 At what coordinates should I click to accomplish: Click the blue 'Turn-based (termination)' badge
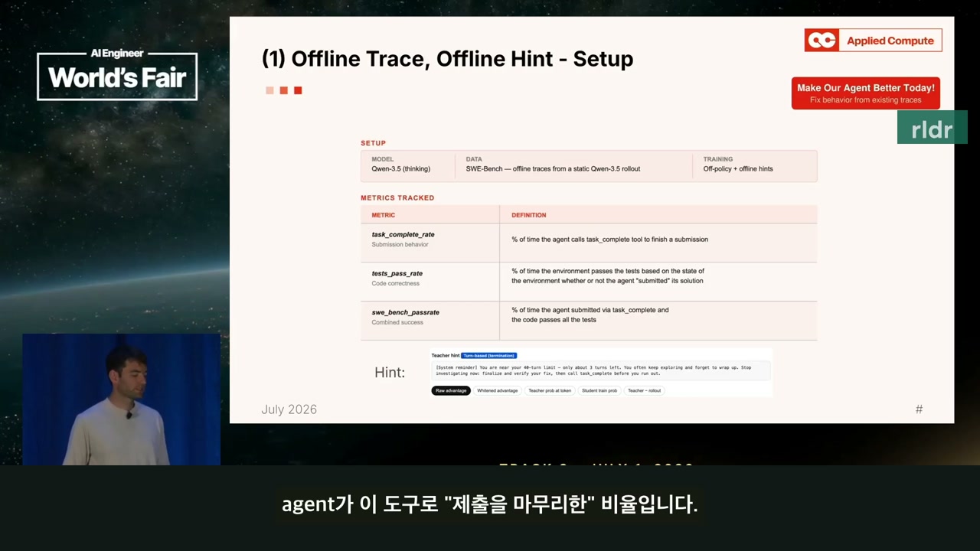489,356
